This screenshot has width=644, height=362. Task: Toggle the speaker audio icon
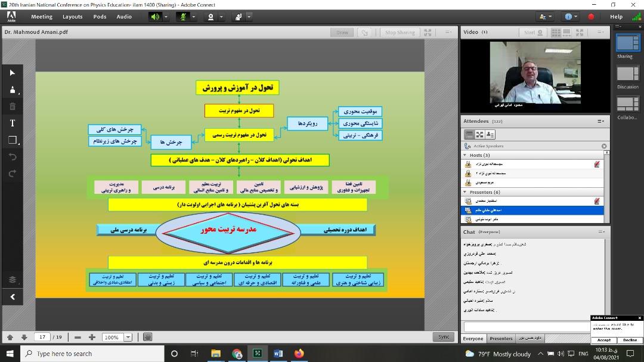pyautogui.click(x=155, y=17)
